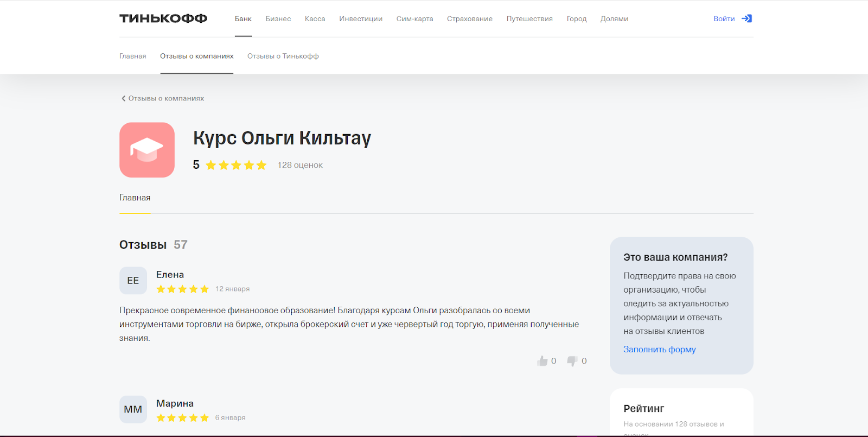Viewport: 868px width, 437px height.
Task: Go to Путешествия
Action: (529, 18)
